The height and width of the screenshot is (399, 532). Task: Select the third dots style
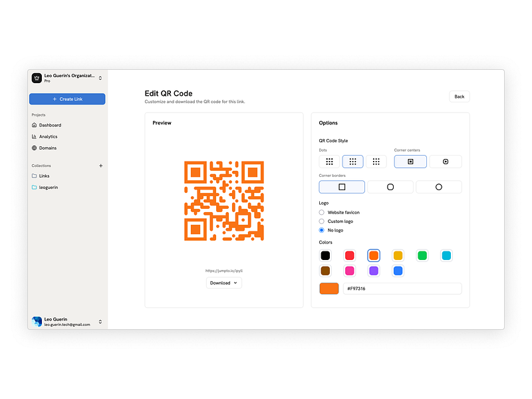376,162
